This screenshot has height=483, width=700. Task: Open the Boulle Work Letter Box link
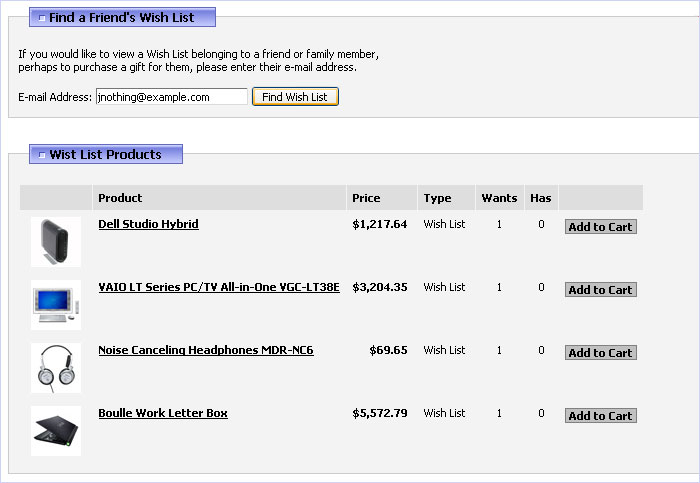pos(163,413)
